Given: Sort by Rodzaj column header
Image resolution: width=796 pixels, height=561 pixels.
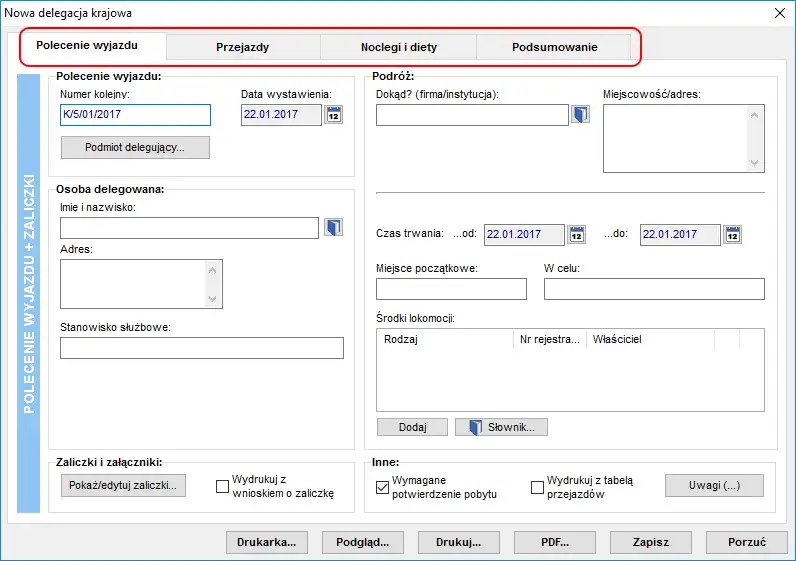Looking at the screenshot, I should point(444,339).
